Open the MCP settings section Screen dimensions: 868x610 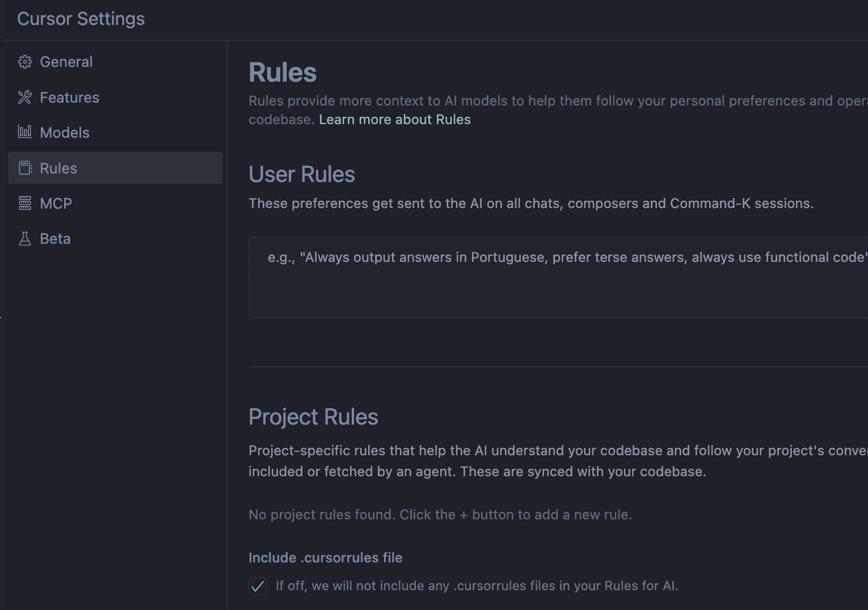pos(115,203)
